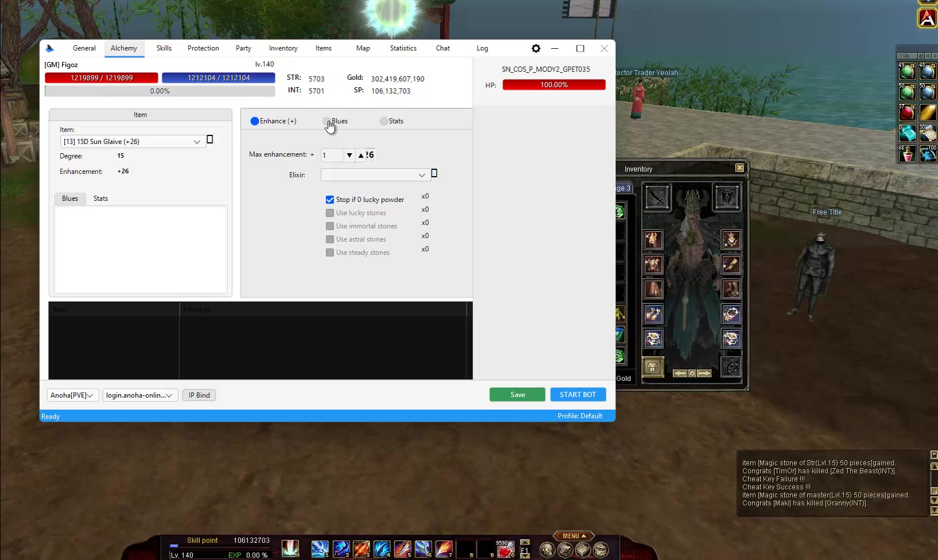Open the empty Elixir dropdown
The image size is (938, 560).
[x=375, y=175]
